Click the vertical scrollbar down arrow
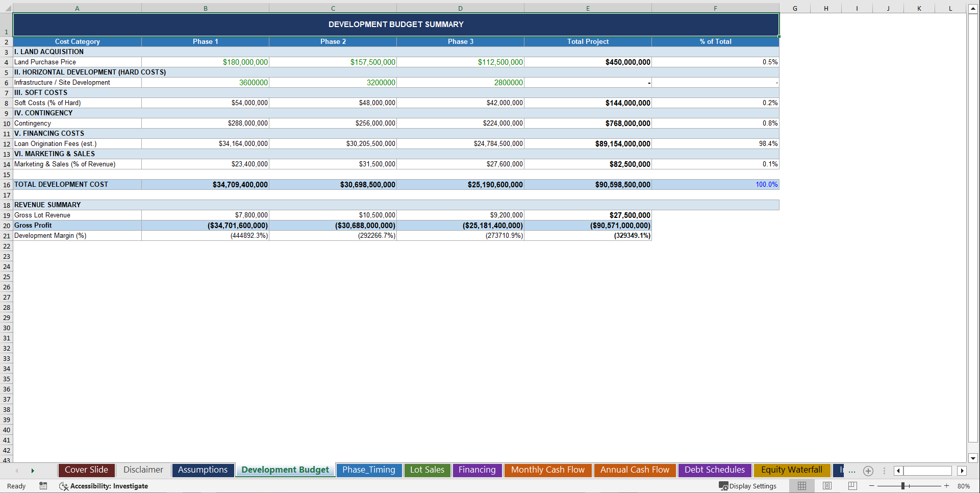980x493 pixels. pos(973,459)
